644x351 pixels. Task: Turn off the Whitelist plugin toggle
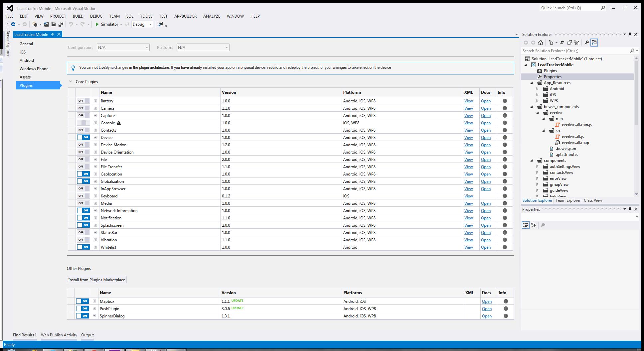[83, 247]
